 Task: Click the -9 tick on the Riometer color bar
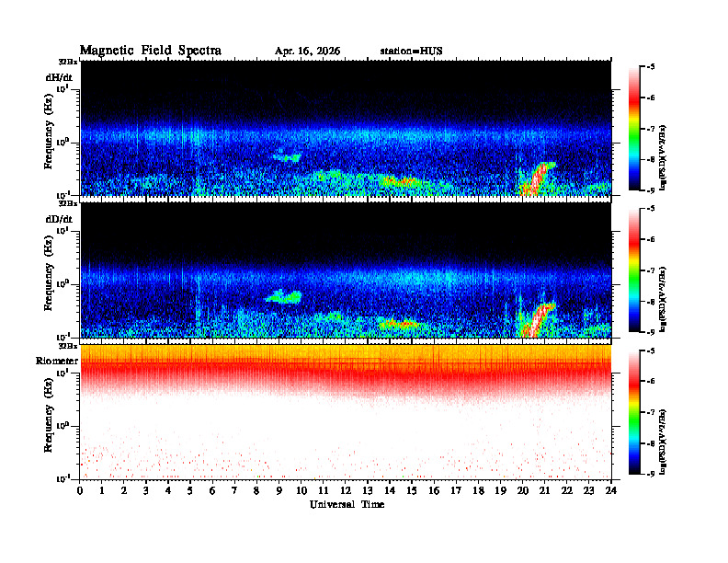[x=651, y=474]
